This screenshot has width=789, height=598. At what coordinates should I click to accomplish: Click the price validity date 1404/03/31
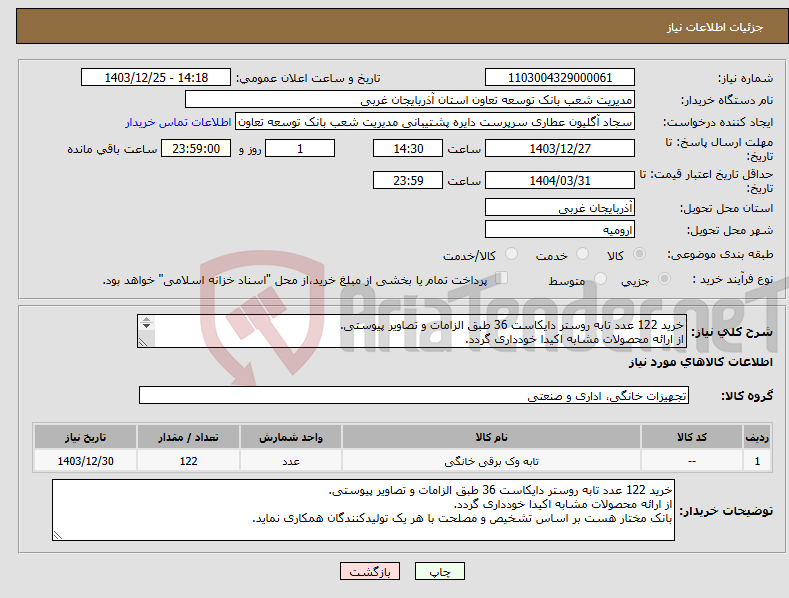[560, 180]
